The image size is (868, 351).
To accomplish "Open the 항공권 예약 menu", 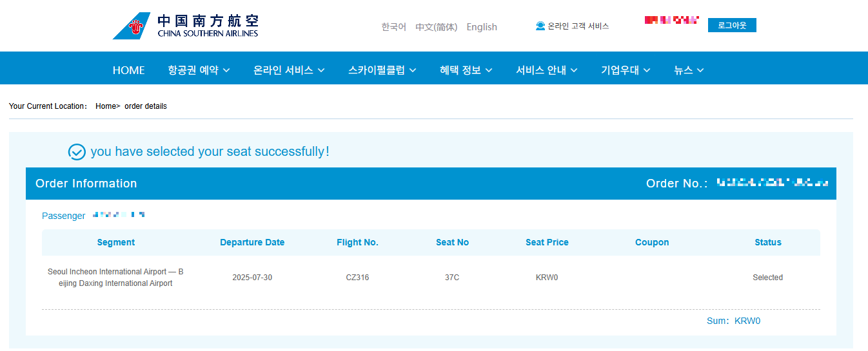I will point(199,70).
